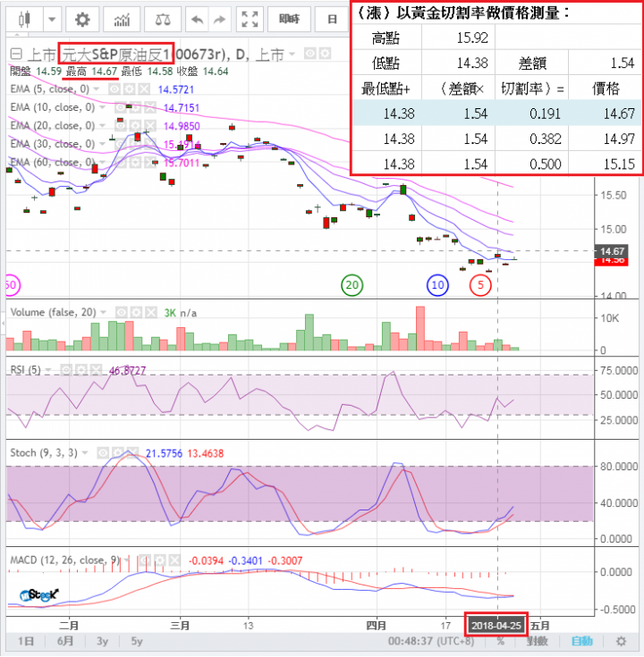Open MACD indicator settings gear
The width and height of the screenshot is (644, 657).
click(160, 560)
